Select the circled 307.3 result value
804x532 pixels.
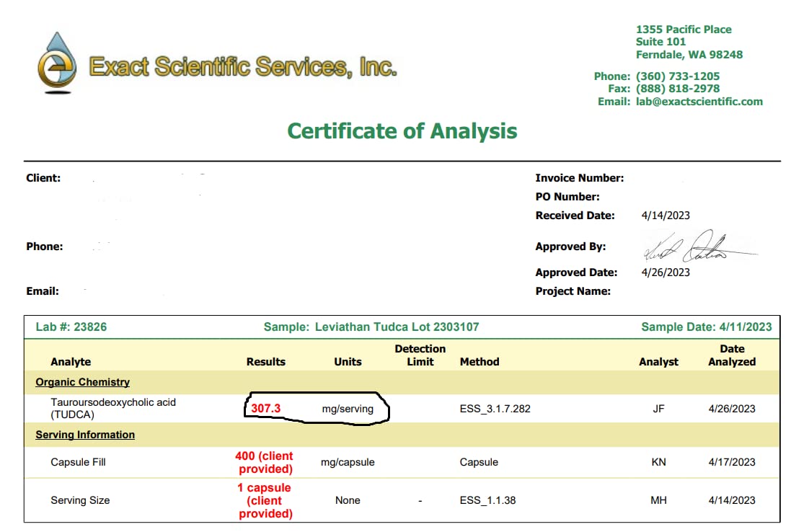265,409
